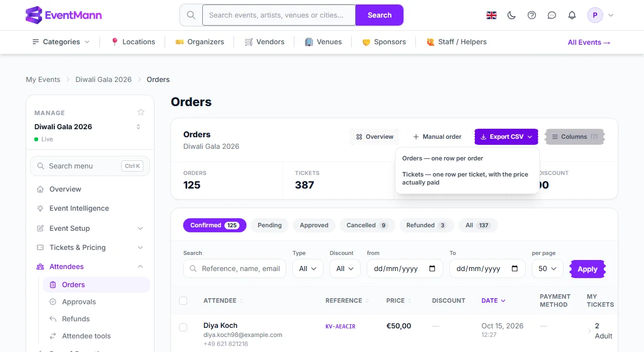
Task: Switch to the Cancelled tab
Action: coord(367,225)
